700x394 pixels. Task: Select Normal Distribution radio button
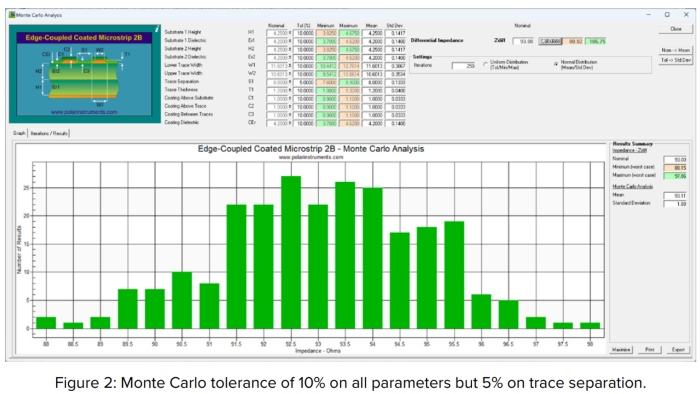pyautogui.click(x=556, y=64)
